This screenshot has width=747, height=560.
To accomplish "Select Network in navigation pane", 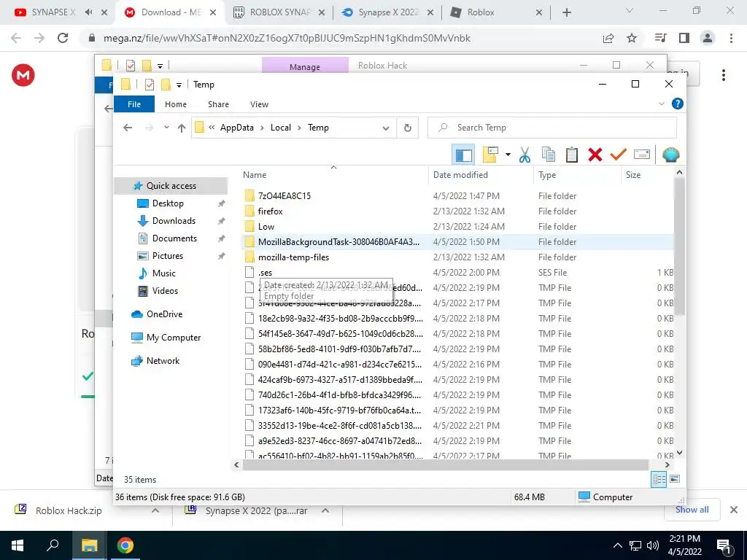I will click(163, 361).
